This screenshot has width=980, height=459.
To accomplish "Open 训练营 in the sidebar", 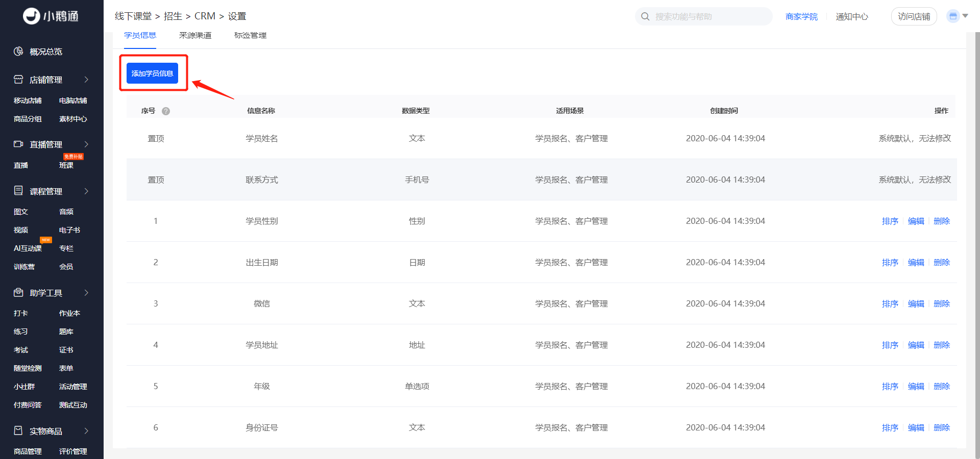I will (24, 267).
